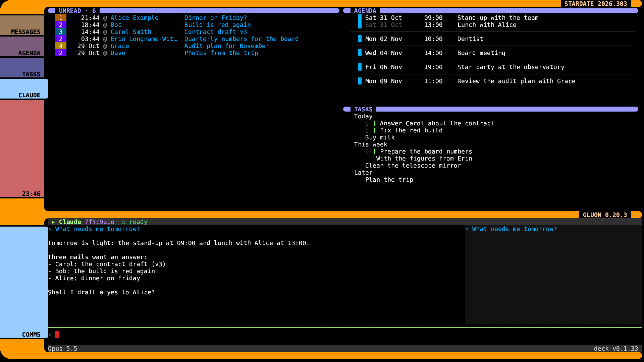Select the TASKS sidebar tab
644x362 pixels.
(22, 67)
